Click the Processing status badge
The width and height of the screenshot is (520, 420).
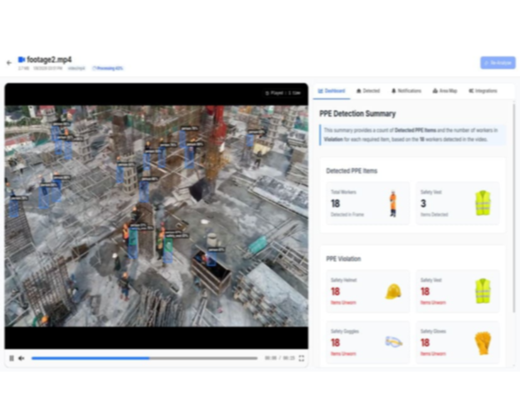(x=108, y=68)
